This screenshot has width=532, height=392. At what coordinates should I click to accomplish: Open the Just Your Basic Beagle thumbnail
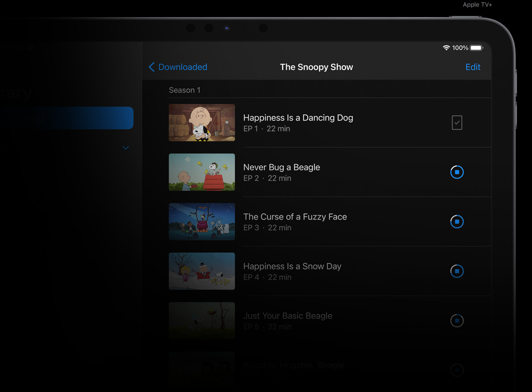pos(202,321)
